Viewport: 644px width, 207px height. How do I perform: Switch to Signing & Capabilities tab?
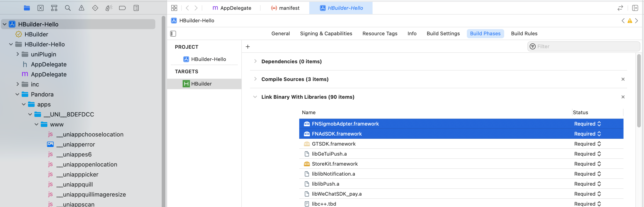click(x=326, y=33)
